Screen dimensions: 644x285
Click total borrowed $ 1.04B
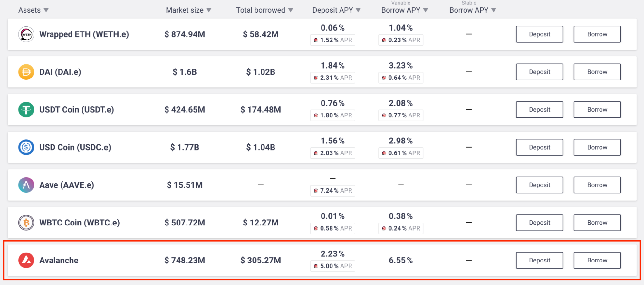pos(261,147)
